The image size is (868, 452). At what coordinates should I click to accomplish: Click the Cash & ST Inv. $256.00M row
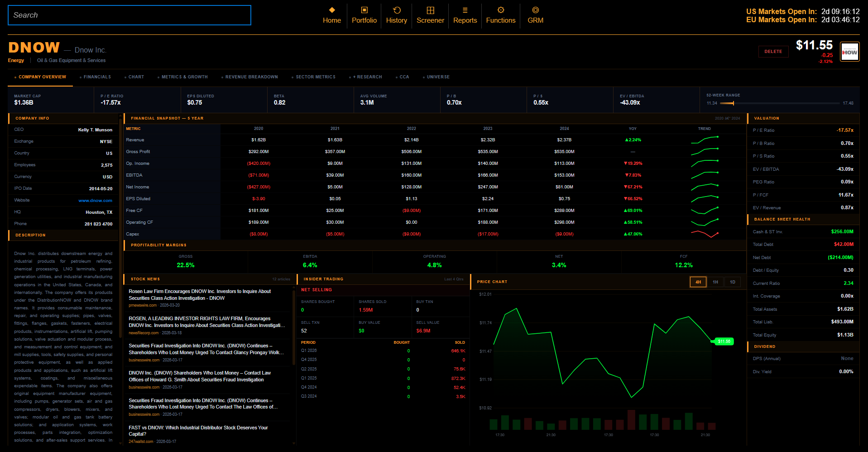803,232
